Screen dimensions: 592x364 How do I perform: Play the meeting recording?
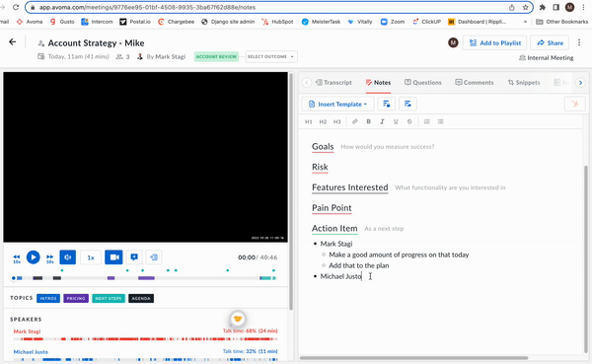tap(34, 257)
